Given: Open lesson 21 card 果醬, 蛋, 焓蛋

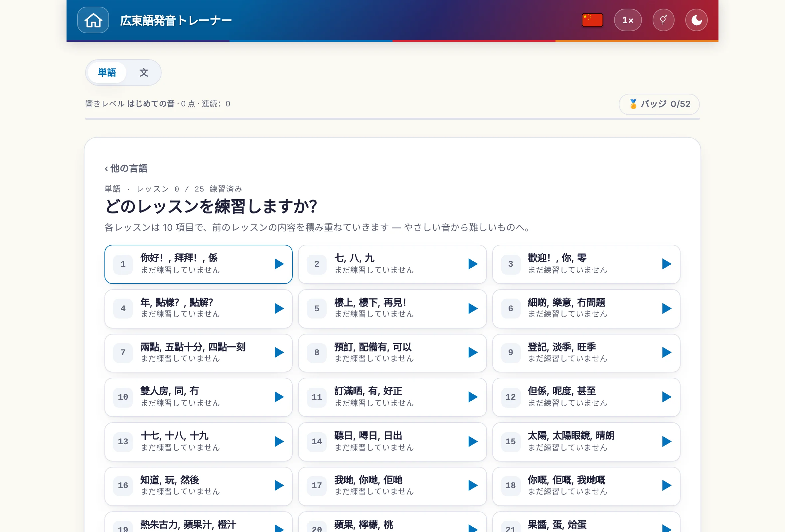Looking at the screenshot, I should (x=586, y=522).
